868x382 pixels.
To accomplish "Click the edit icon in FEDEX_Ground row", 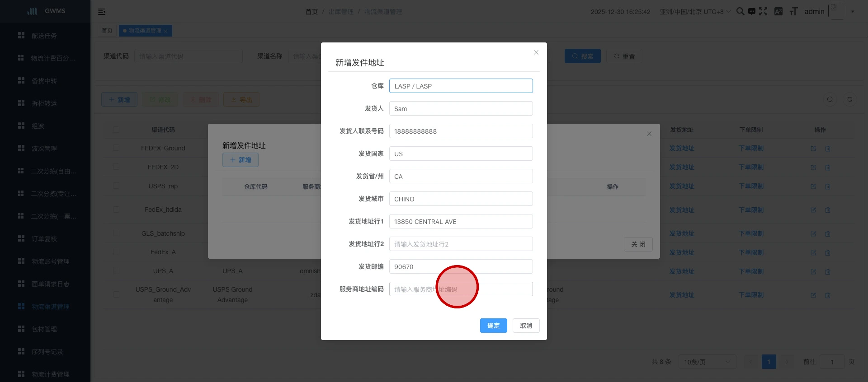I will click(x=813, y=149).
